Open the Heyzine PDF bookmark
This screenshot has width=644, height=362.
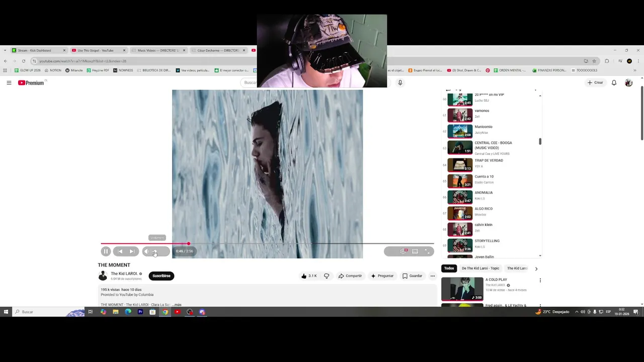coord(98,70)
